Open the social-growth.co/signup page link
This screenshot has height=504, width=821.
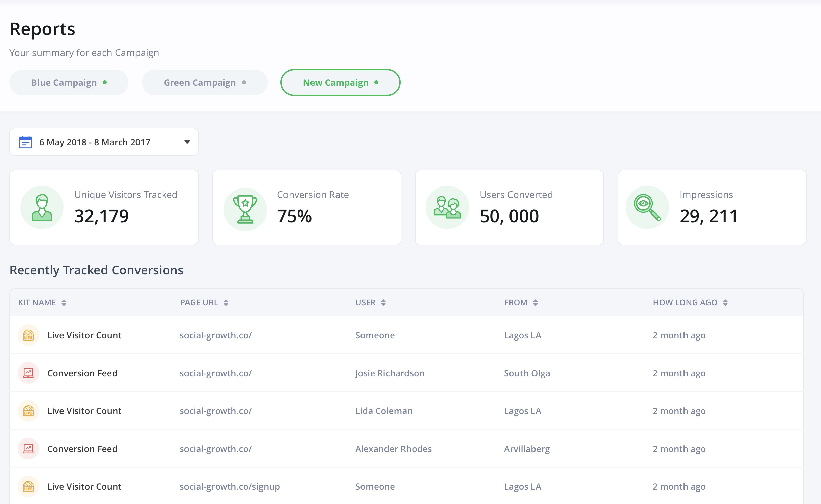pos(230,486)
